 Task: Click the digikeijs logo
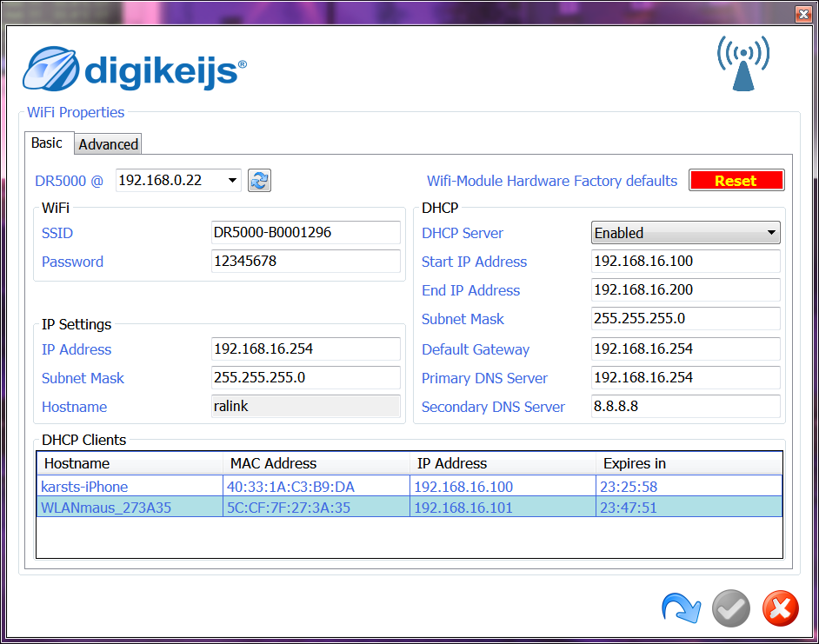click(135, 69)
